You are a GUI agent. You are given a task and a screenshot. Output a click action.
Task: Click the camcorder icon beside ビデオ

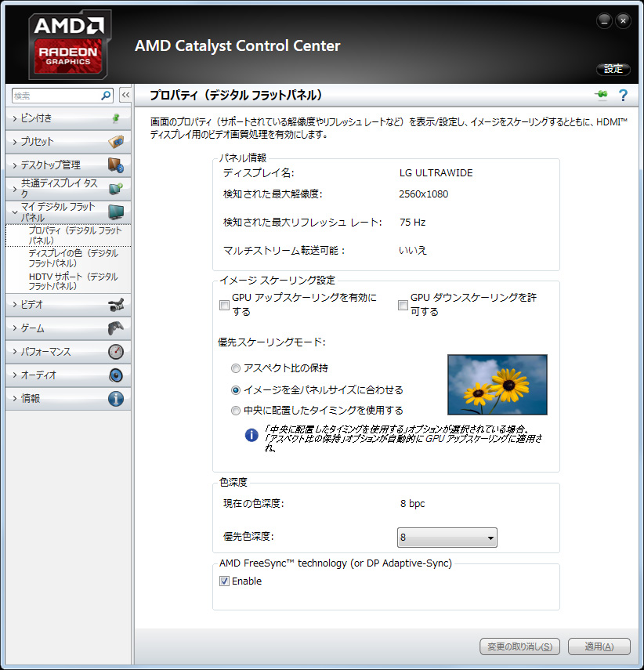[116, 305]
